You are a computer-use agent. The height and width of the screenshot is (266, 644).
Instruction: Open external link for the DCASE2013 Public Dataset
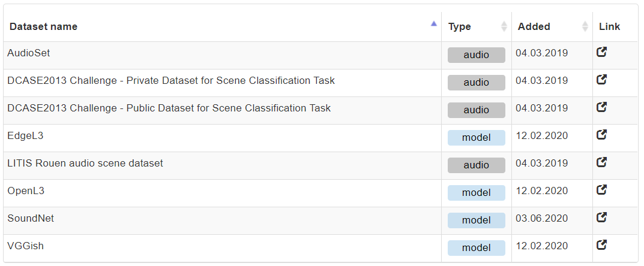tap(601, 107)
